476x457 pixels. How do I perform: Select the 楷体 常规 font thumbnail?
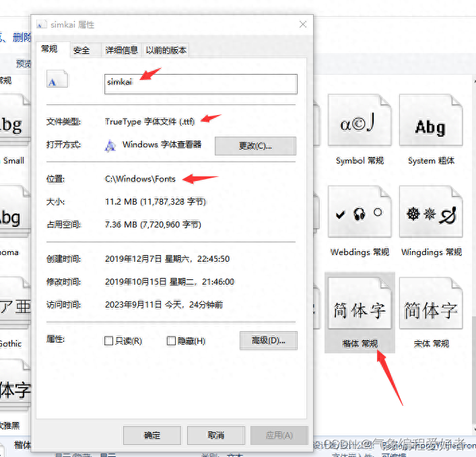(360, 303)
